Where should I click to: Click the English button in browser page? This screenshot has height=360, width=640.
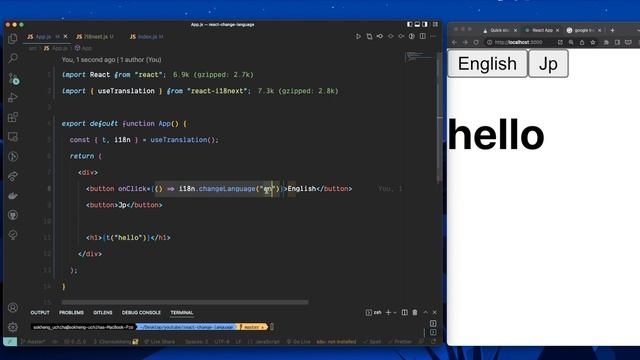[487, 64]
